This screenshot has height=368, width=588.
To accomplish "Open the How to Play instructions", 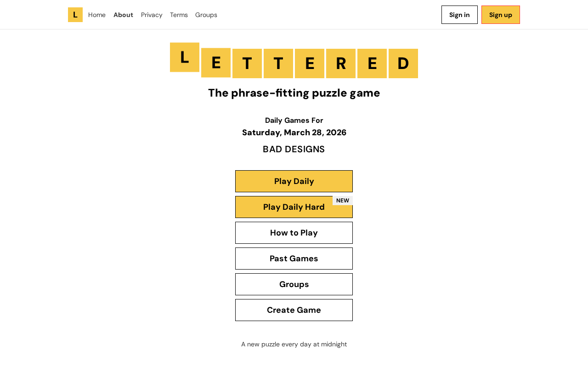I will pyautogui.click(x=294, y=233).
